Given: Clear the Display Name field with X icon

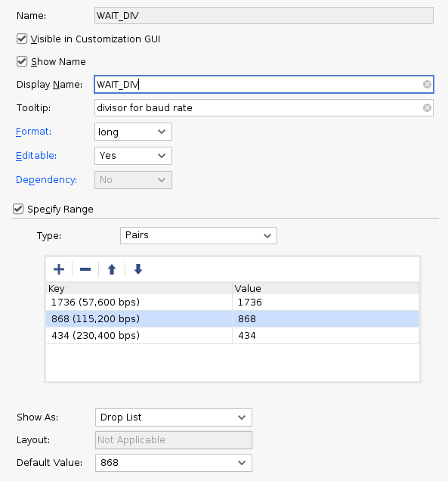Looking at the screenshot, I should click(x=427, y=85).
